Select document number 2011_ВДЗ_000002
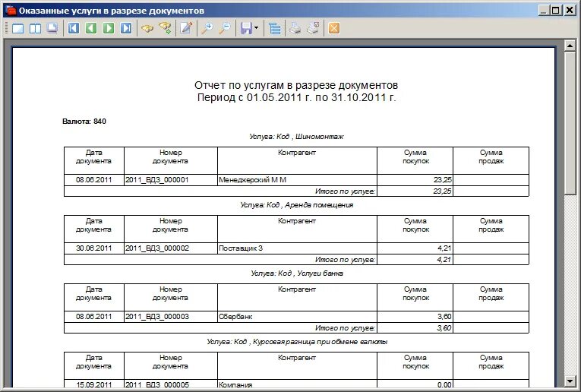 click(x=157, y=248)
